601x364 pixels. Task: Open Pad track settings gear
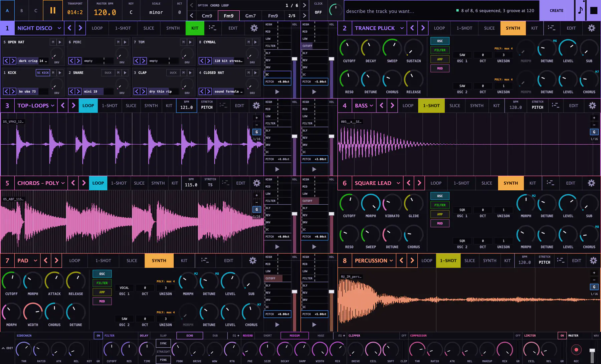click(253, 260)
